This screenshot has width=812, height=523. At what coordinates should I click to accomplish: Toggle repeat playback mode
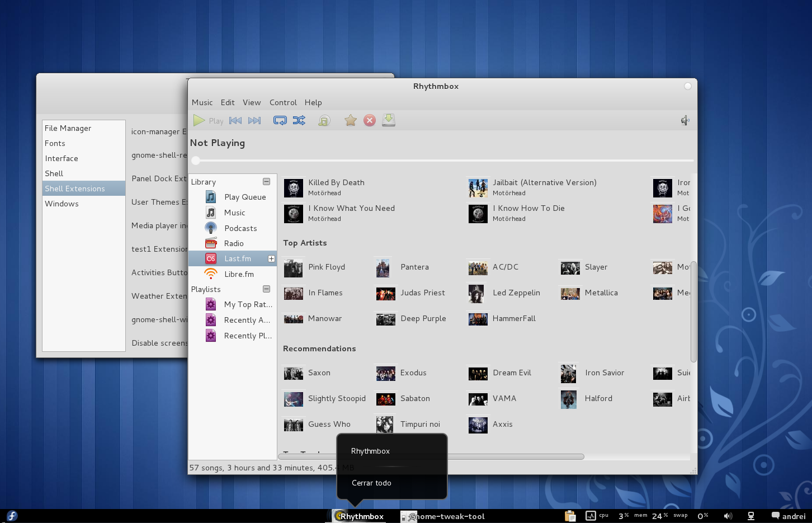point(280,120)
